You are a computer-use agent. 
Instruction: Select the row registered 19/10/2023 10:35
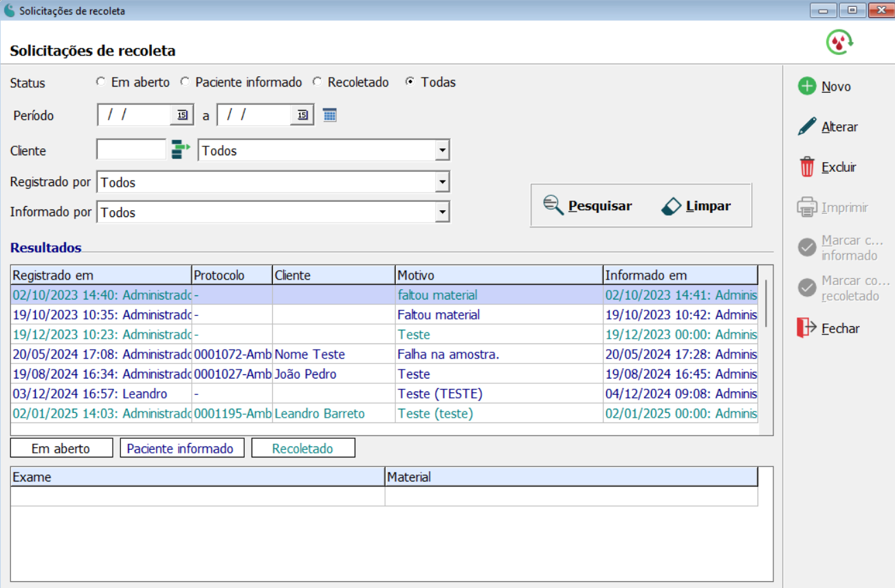coord(384,315)
